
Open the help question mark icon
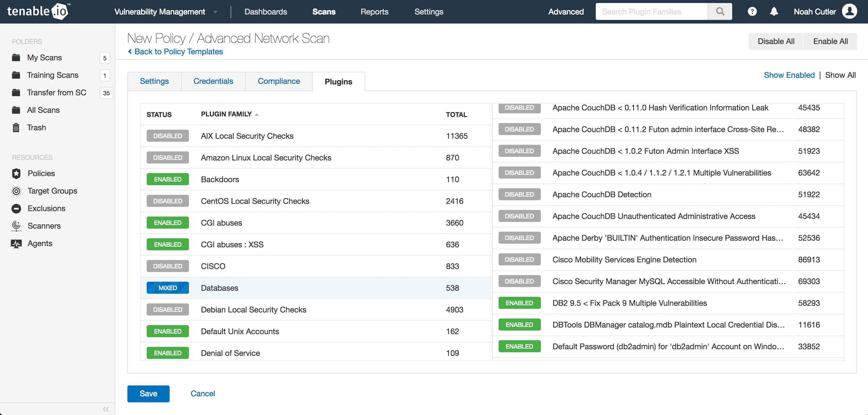click(x=752, y=11)
